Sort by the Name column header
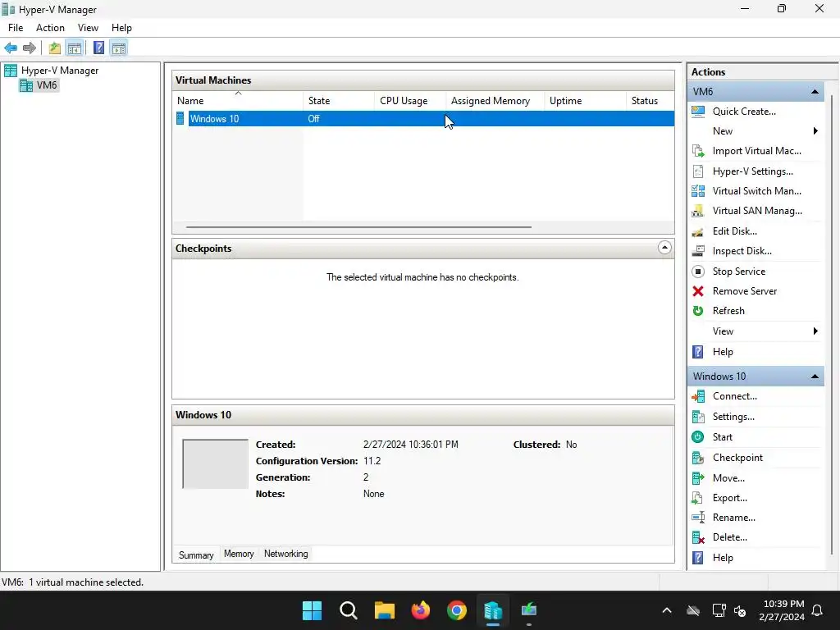Screen dimensions: 840x630 pyautogui.click(x=238, y=101)
